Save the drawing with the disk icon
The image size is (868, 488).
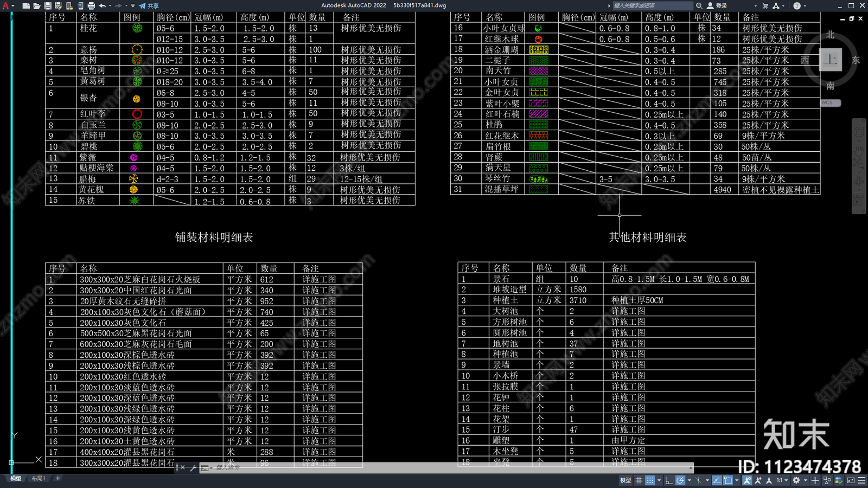48,5
